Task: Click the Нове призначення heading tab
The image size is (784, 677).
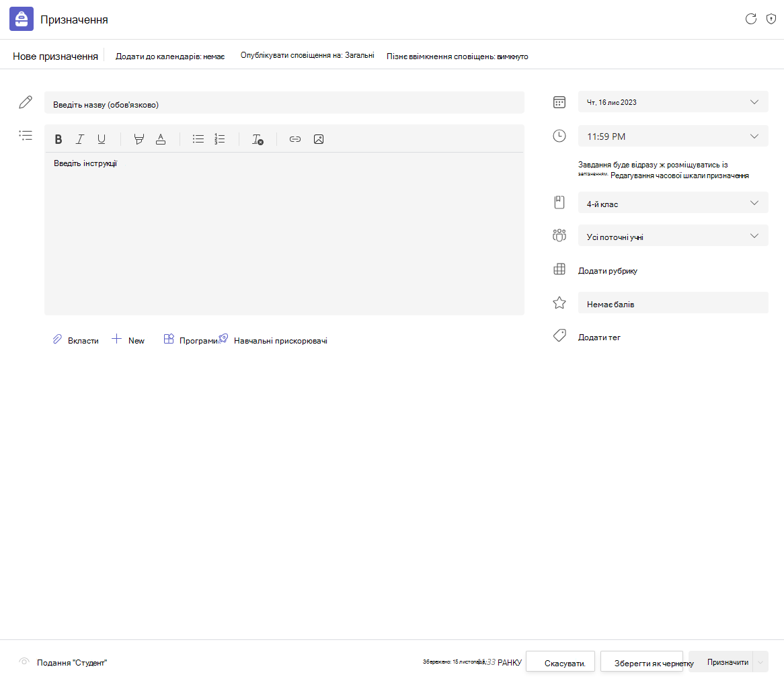Action: 56,56
